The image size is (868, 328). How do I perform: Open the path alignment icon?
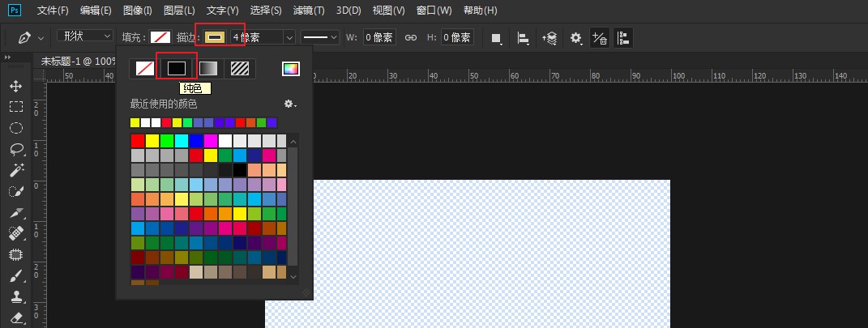(523, 38)
